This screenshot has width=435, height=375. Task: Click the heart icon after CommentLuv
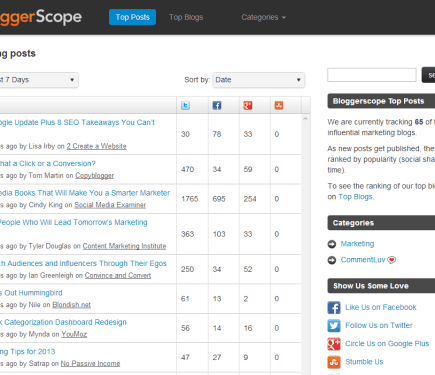(392, 260)
